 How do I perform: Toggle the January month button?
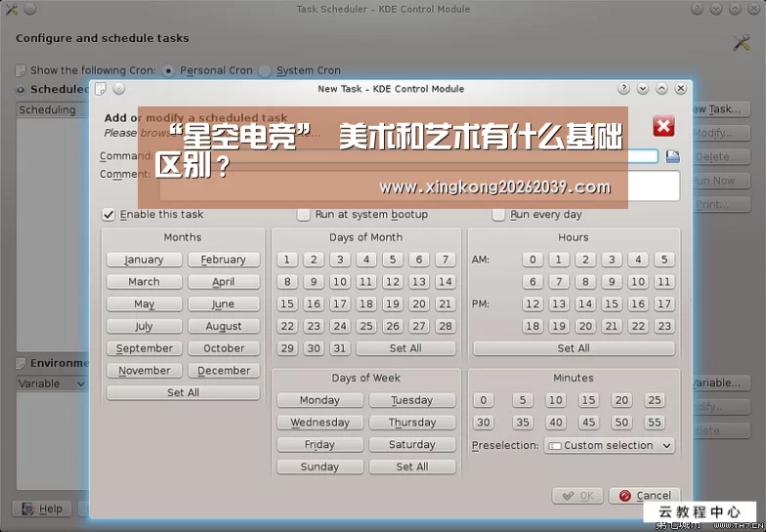click(145, 260)
